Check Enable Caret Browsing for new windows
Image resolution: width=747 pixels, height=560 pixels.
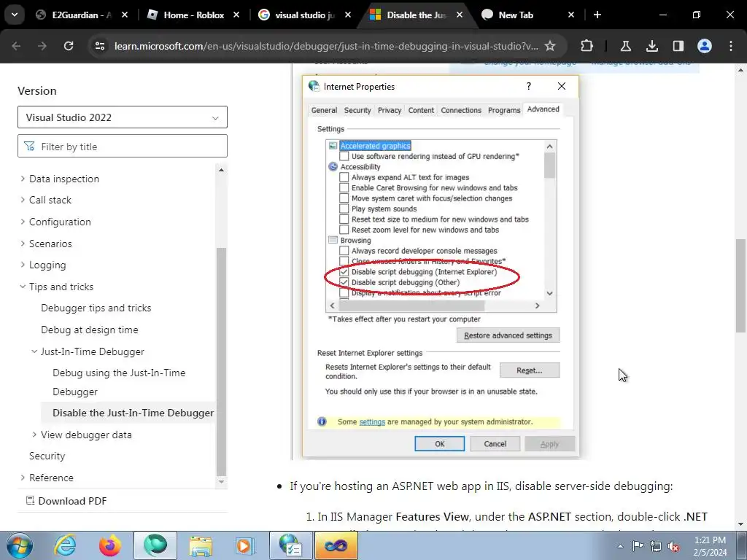pyautogui.click(x=344, y=187)
